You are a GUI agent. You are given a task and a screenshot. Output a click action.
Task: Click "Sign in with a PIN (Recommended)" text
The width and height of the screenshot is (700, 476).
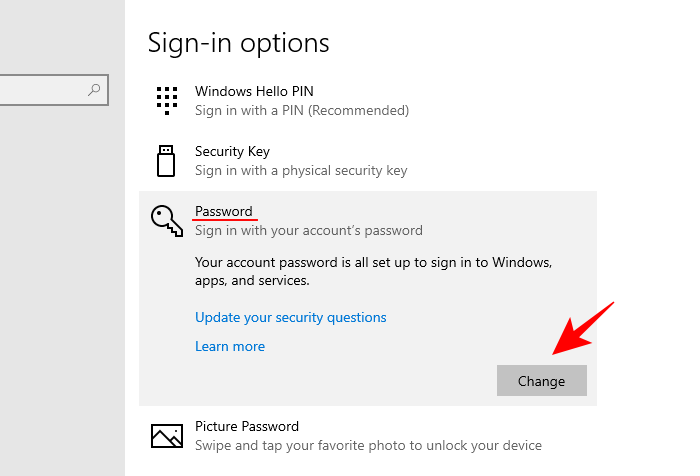(x=301, y=110)
